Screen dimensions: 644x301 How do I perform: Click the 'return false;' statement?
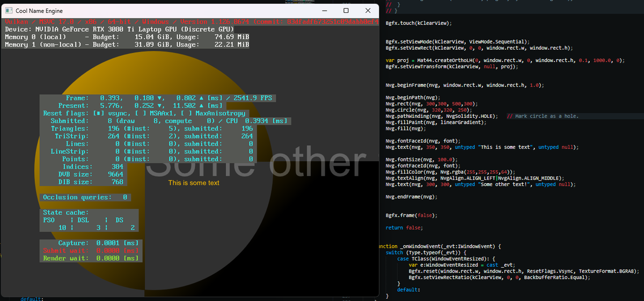point(404,228)
